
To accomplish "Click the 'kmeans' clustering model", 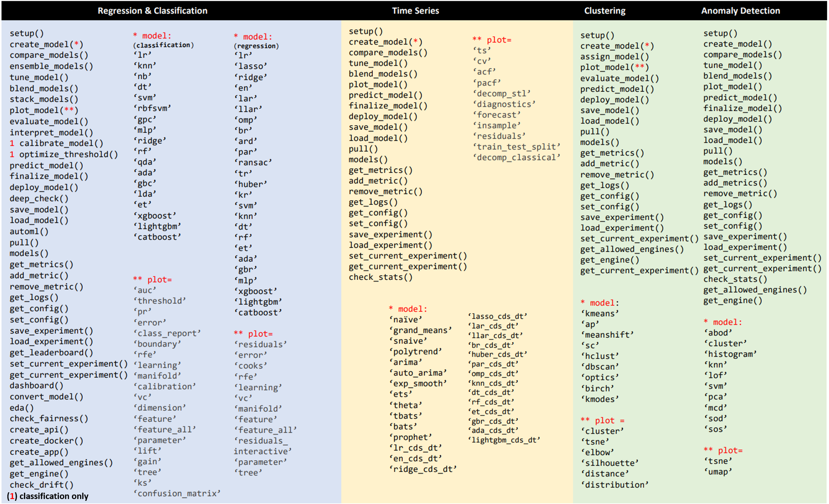I will pyautogui.click(x=600, y=314).
